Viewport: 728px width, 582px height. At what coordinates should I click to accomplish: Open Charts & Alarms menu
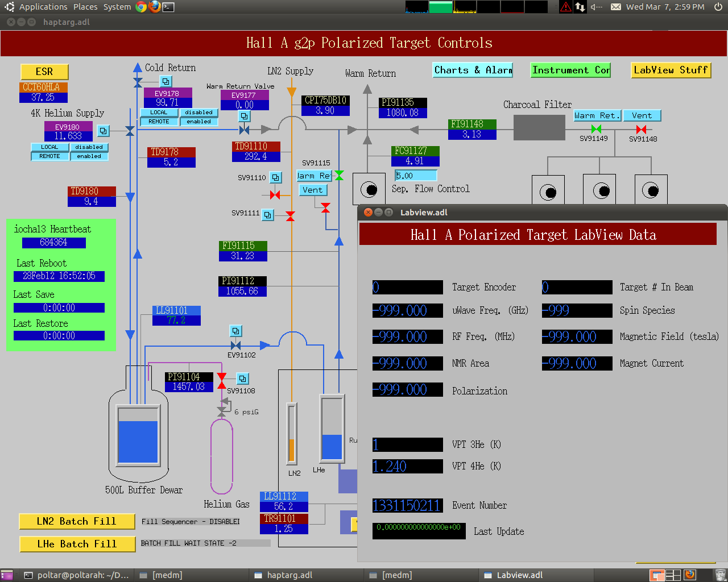point(473,70)
